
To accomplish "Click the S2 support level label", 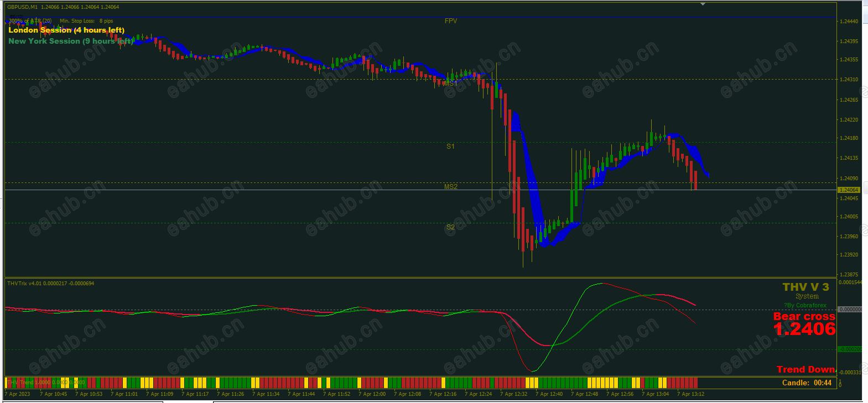I will (x=451, y=227).
